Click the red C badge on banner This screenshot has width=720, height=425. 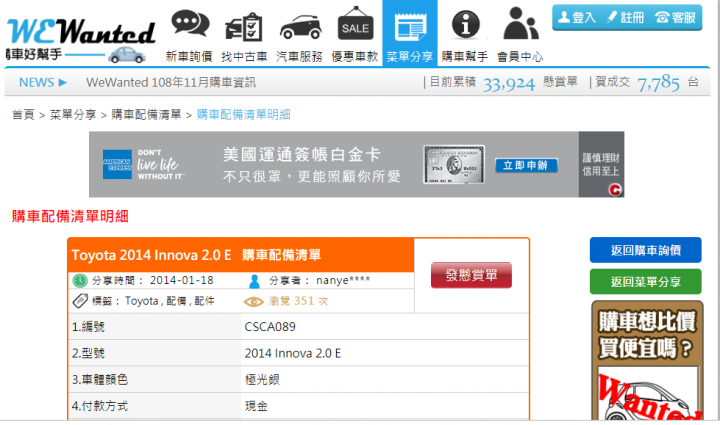(615, 190)
